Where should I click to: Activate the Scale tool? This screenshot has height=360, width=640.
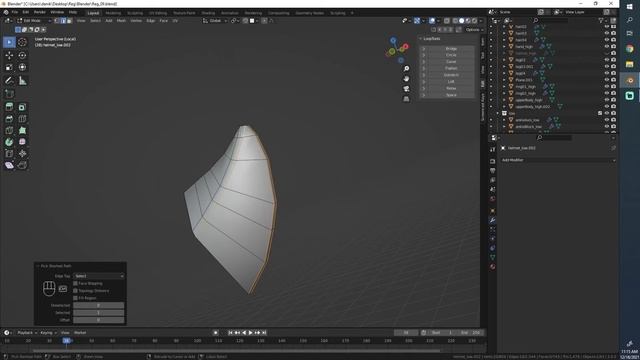pos(9,67)
